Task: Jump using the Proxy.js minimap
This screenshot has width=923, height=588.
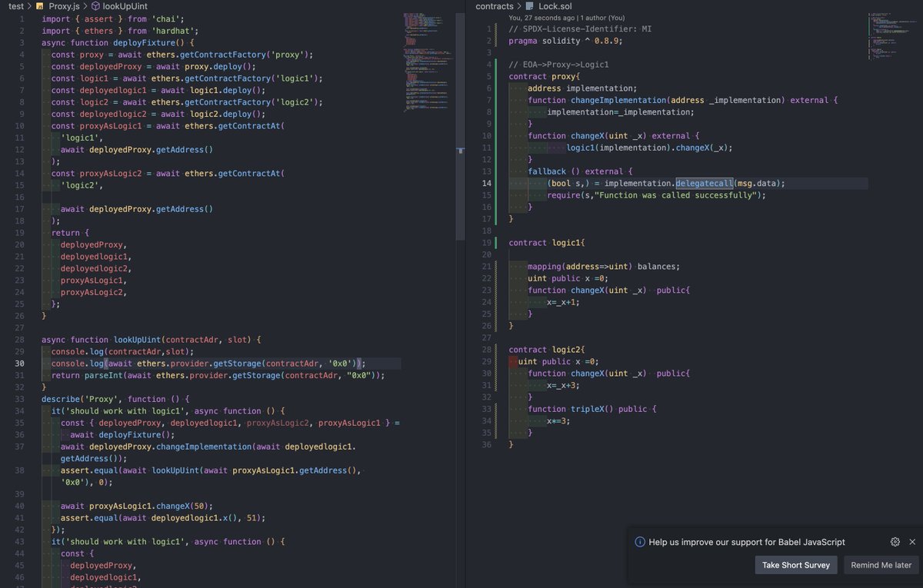Action: (431, 61)
